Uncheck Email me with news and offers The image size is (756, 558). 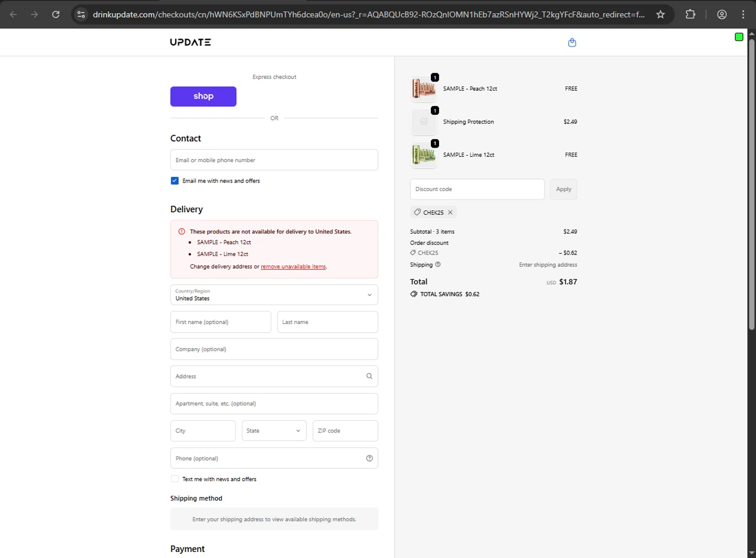(x=175, y=180)
